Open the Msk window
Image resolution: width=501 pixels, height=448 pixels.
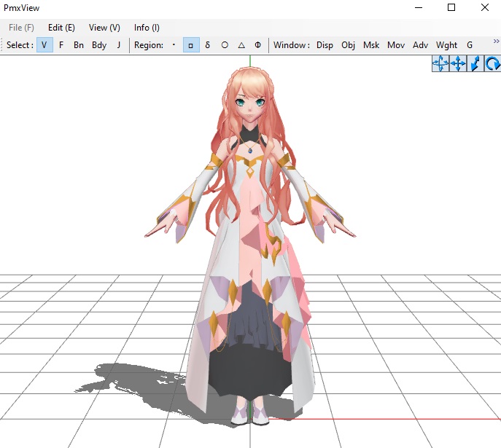coord(371,45)
